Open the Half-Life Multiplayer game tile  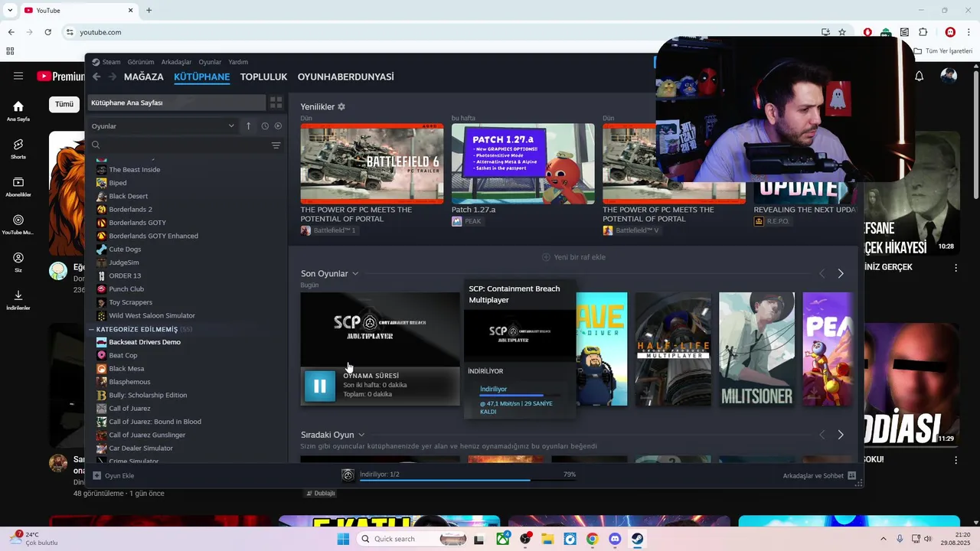673,349
